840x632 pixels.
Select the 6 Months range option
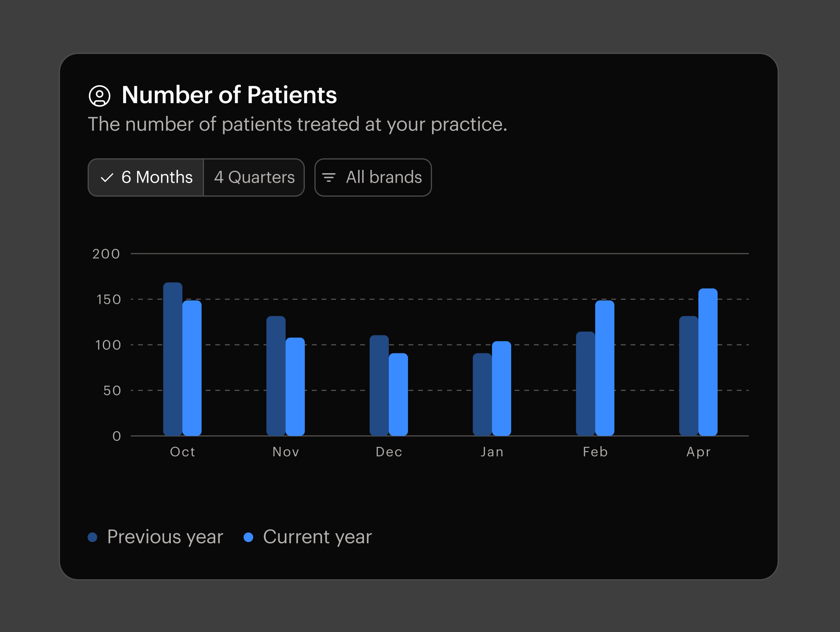146,177
